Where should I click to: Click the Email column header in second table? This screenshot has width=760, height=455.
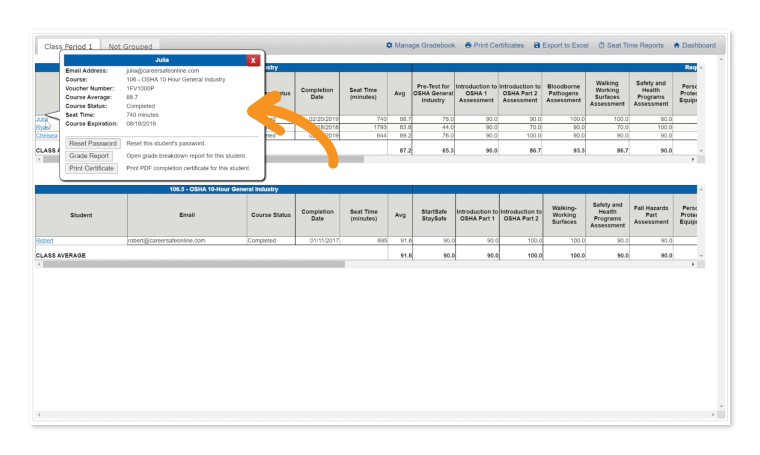point(187,215)
